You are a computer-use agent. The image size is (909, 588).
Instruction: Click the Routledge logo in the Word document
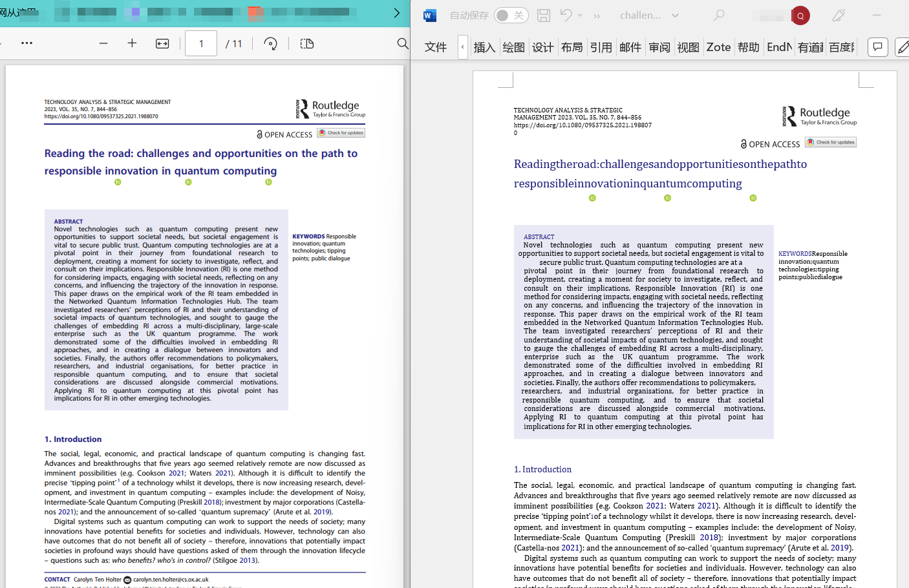click(819, 116)
